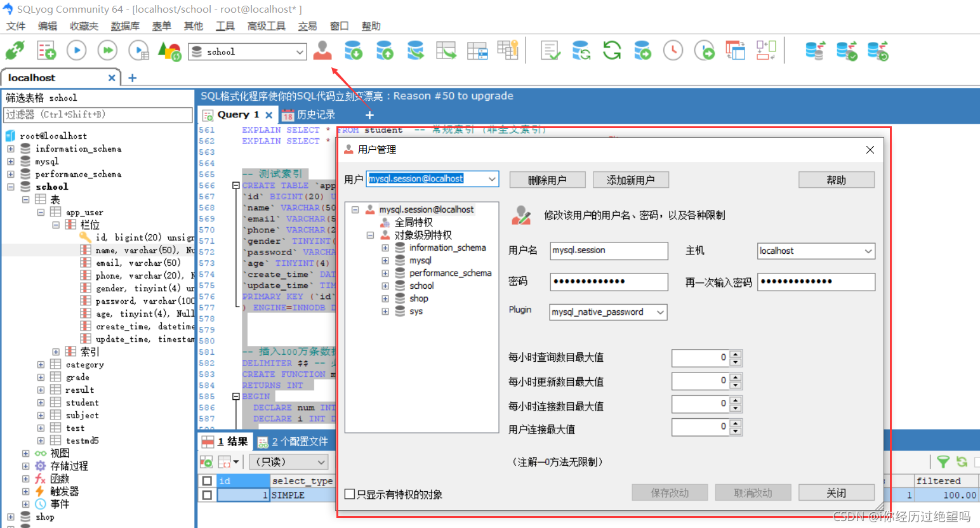
Task: Select the category table in object browser
Action: coord(85,365)
